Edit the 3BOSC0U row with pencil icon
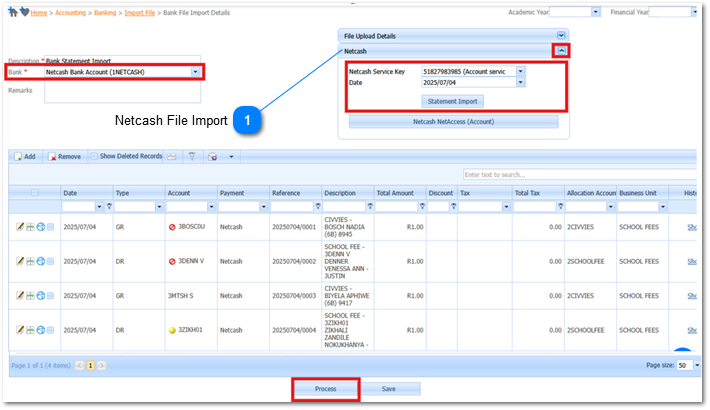710x410 pixels. tap(20, 227)
